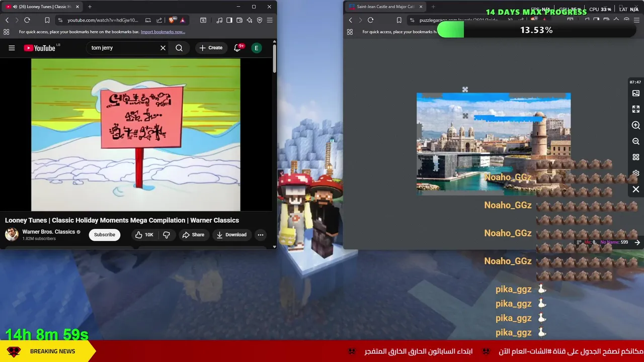Open the Warner Bros. Classics channel name link
Viewport: 644px width, 362px height.
point(48,232)
